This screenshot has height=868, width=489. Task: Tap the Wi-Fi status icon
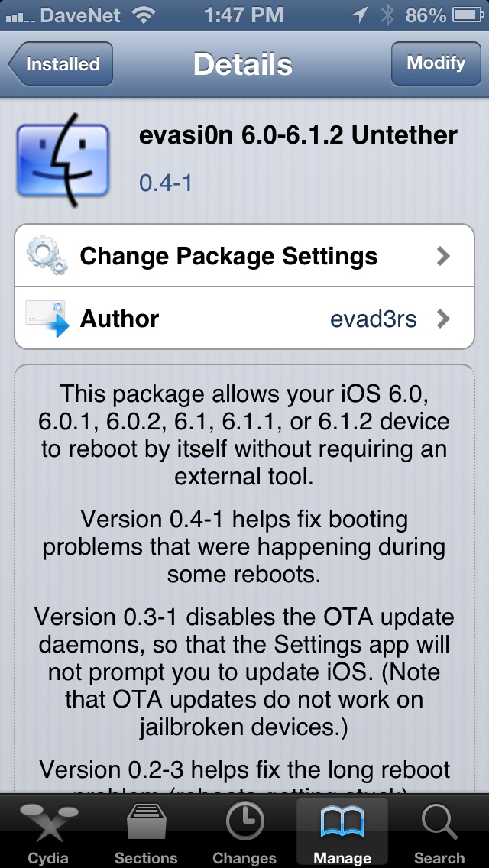[x=144, y=15]
